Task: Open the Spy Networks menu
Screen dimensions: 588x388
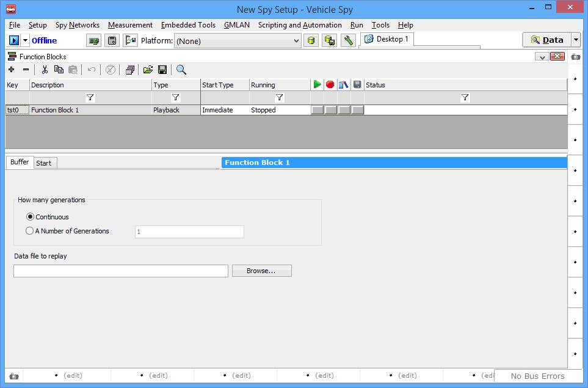Action: click(77, 25)
